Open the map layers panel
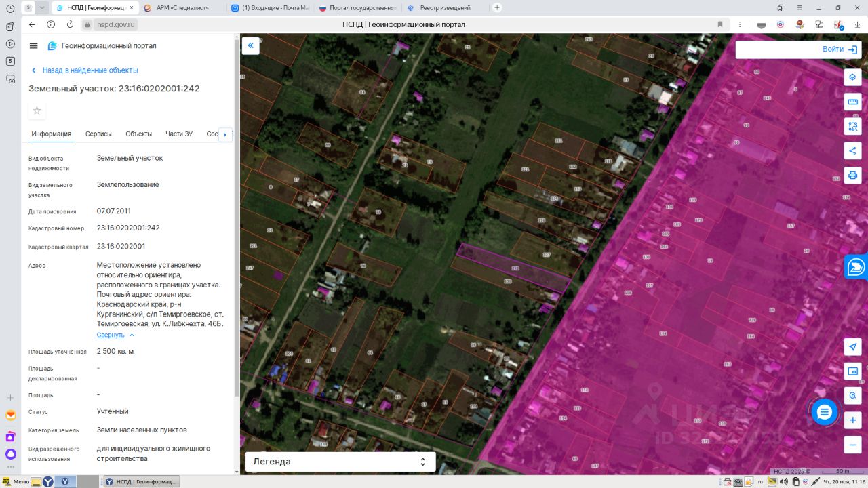Viewport: 868px width, 488px height. point(852,77)
